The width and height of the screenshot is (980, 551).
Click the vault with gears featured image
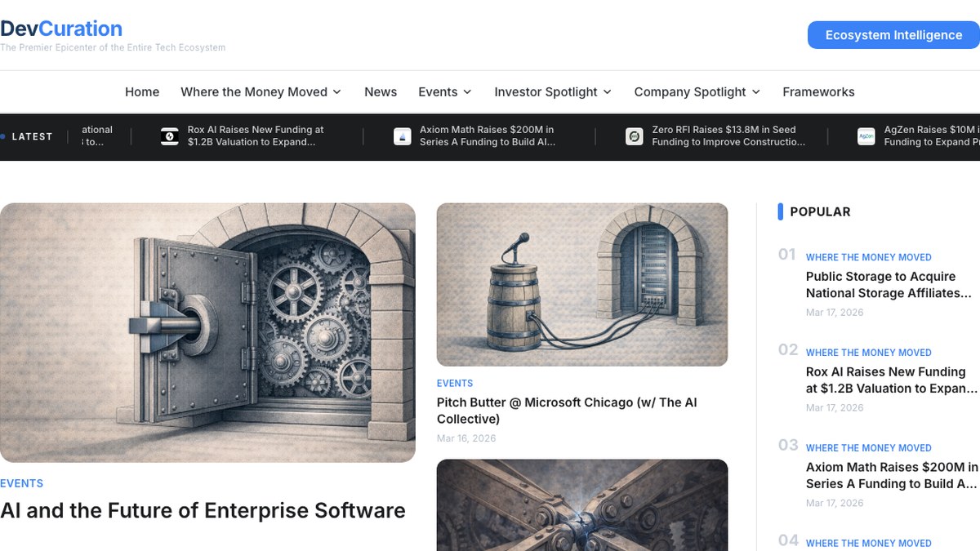(x=207, y=332)
